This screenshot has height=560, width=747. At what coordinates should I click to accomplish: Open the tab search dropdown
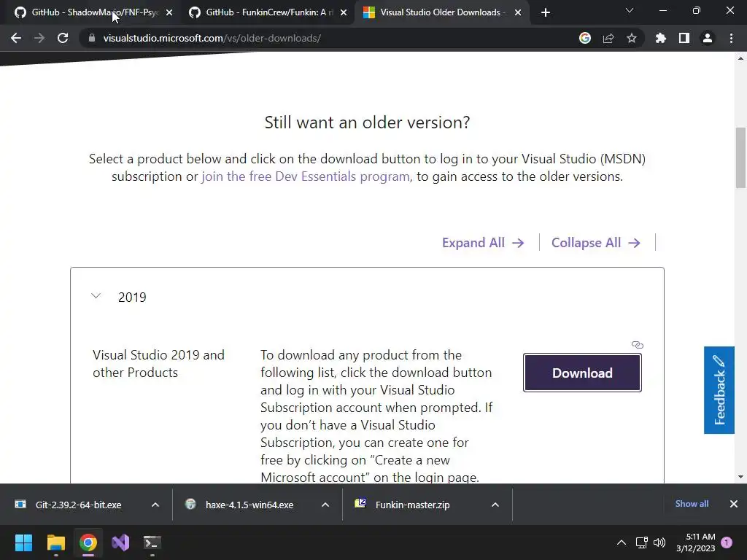coord(630,10)
